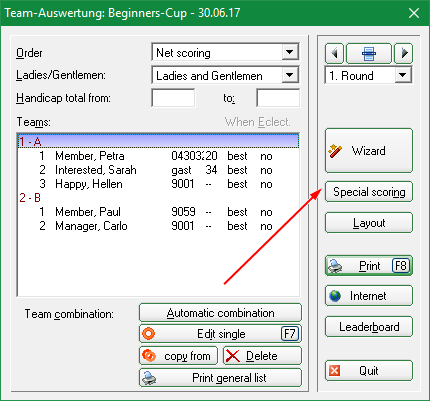This screenshot has height=401, width=430.
Task: Go to previous round with left arrow
Action: pyautogui.click(x=334, y=53)
